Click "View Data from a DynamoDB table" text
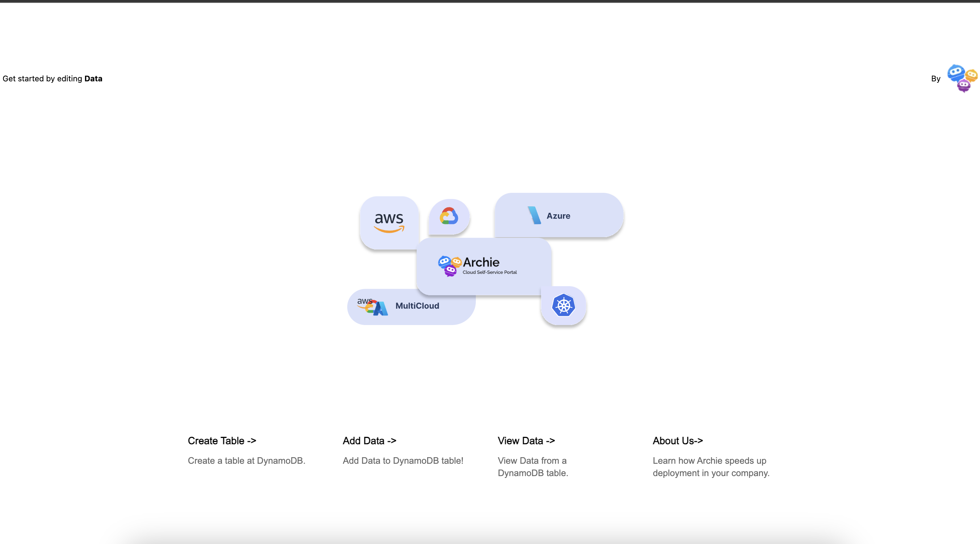This screenshot has height=544, width=980. point(532,467)
